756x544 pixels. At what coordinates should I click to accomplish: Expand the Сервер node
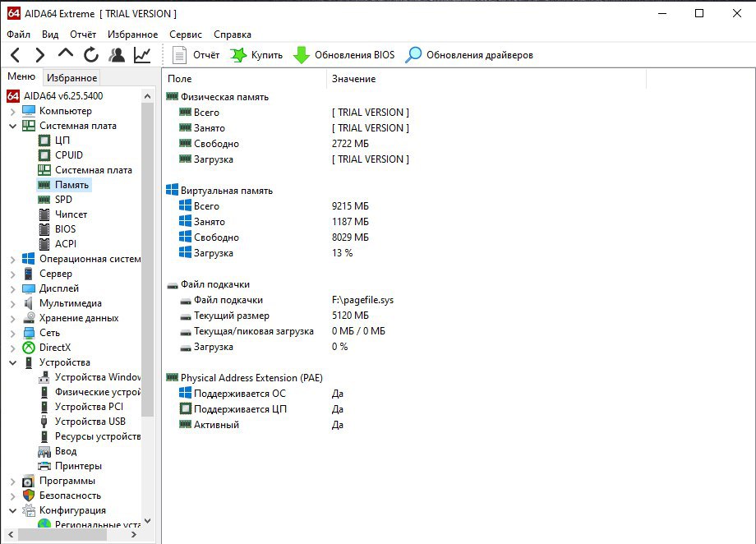[x=12, y=274]
